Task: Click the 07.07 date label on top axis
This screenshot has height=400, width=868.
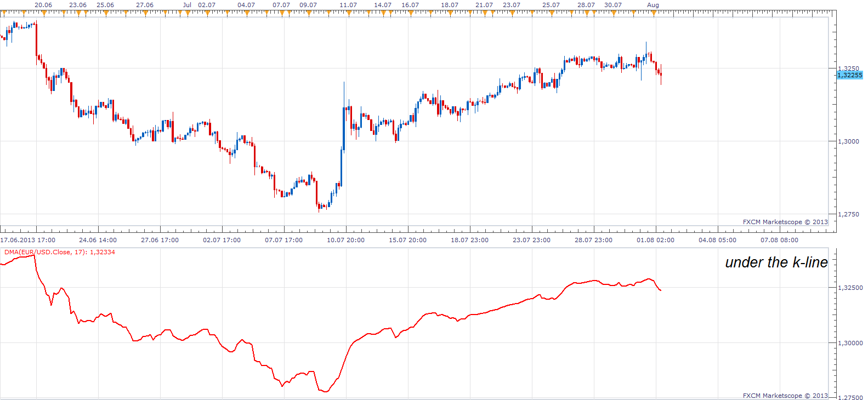Action: click(281, 5)
